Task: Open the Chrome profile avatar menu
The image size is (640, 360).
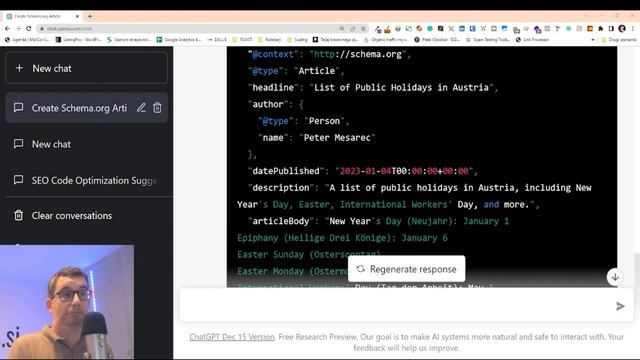Action: click(x=622, y=29)
